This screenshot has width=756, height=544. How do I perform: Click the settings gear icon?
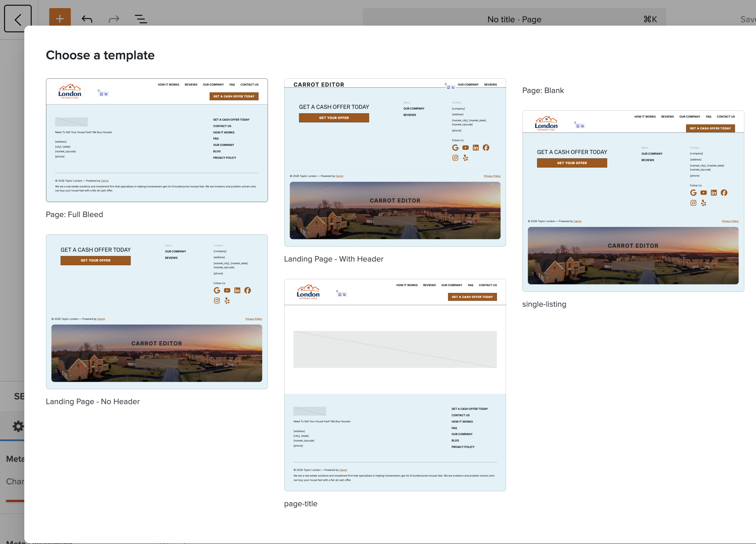tap(18, 426)
